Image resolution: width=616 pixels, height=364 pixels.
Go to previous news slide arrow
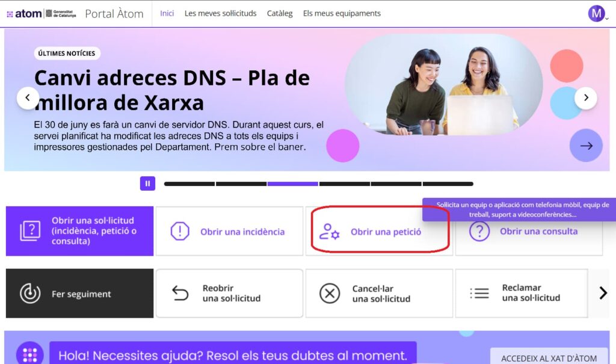coord(28,98)
